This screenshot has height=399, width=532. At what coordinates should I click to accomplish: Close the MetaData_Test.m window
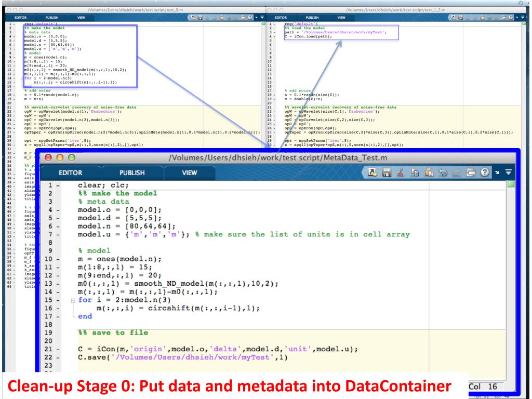48,157
